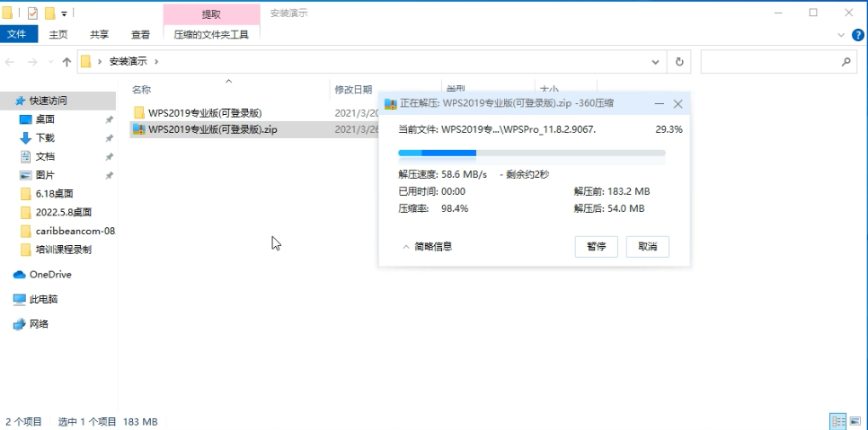Open the 压缩的文件夹工具 tab
Screen dimensions: 868x430
(x=211, y=34)
